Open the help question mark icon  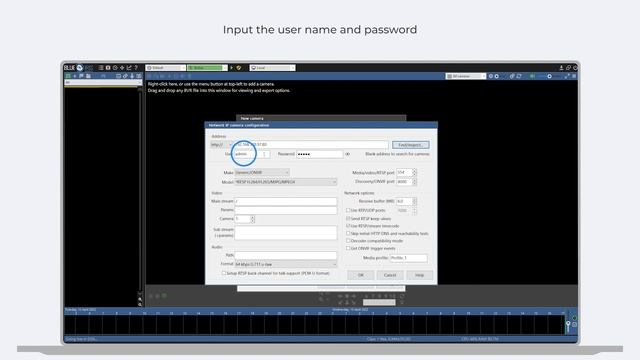click(136, 68)
